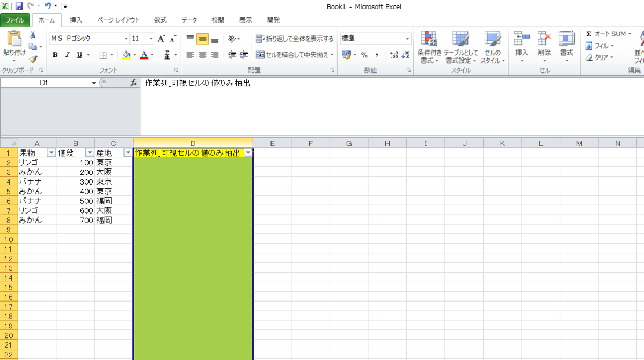Open filter dropdown in D1 header cell

[248, 153]
